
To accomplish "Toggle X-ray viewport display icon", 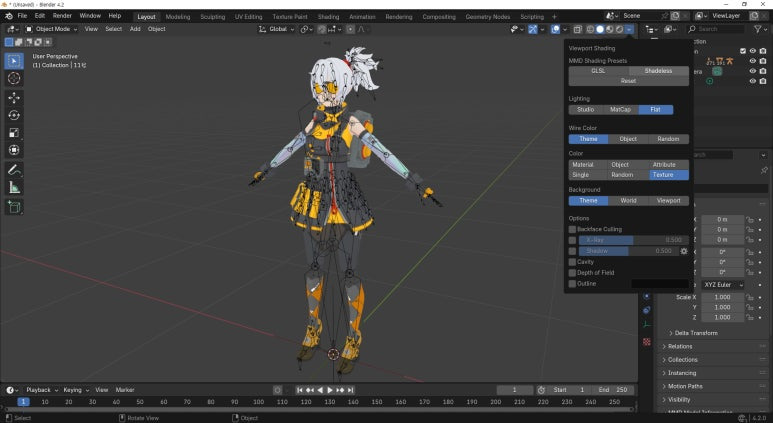I will click(577, 30).
